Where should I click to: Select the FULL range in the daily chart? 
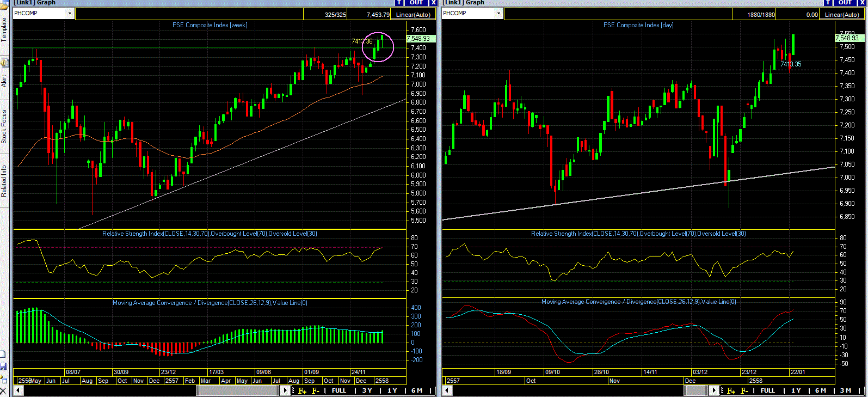coord(768,390)
